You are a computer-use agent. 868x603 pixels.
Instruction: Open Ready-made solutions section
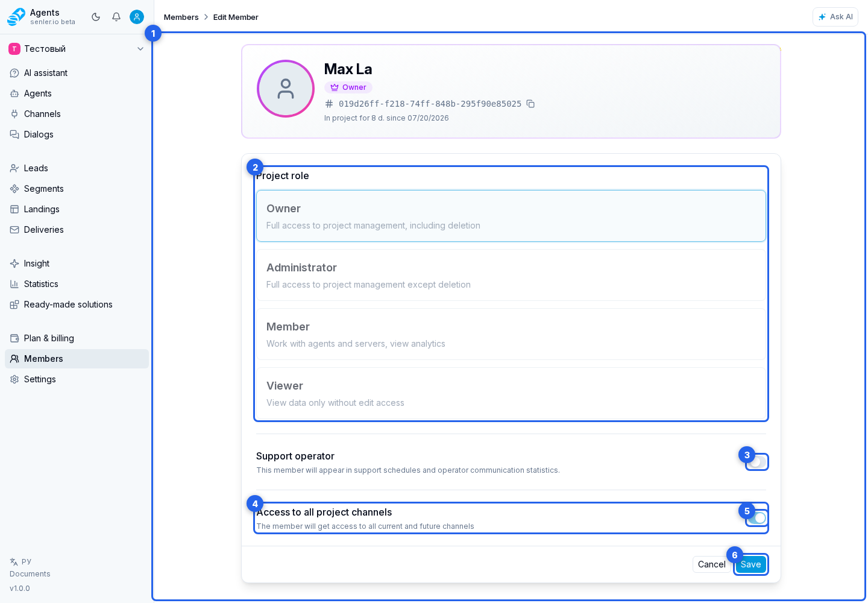pos(77,305)
